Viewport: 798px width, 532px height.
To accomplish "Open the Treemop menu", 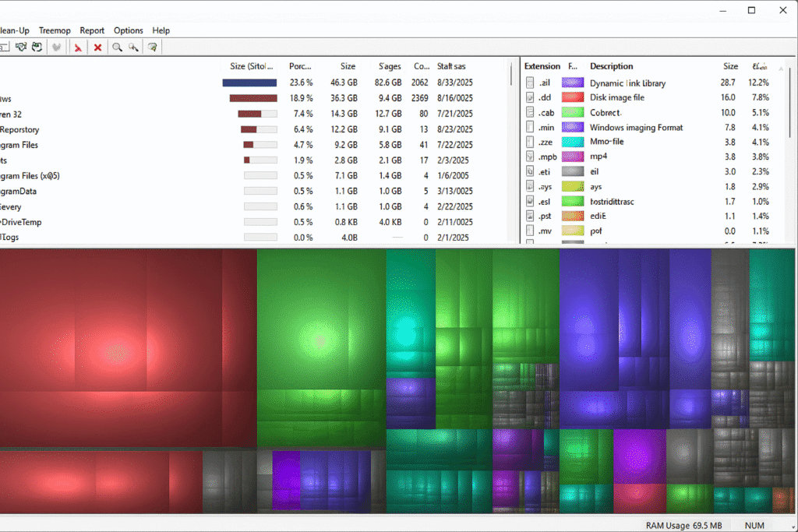I will pos(55,30).
